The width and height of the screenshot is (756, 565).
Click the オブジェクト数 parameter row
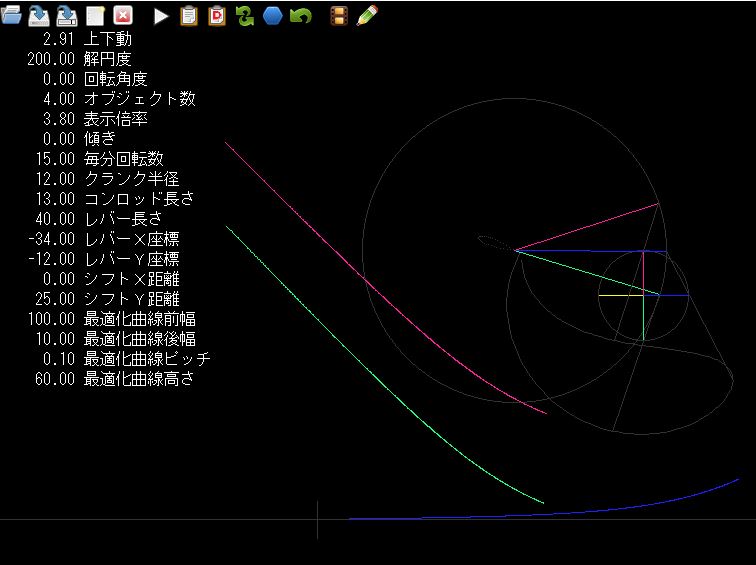coord(119,99)
